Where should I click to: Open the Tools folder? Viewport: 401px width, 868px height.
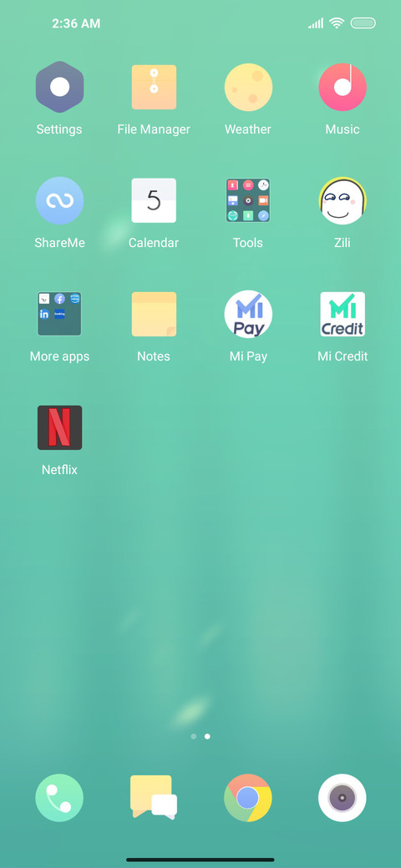tap(248, 200)
